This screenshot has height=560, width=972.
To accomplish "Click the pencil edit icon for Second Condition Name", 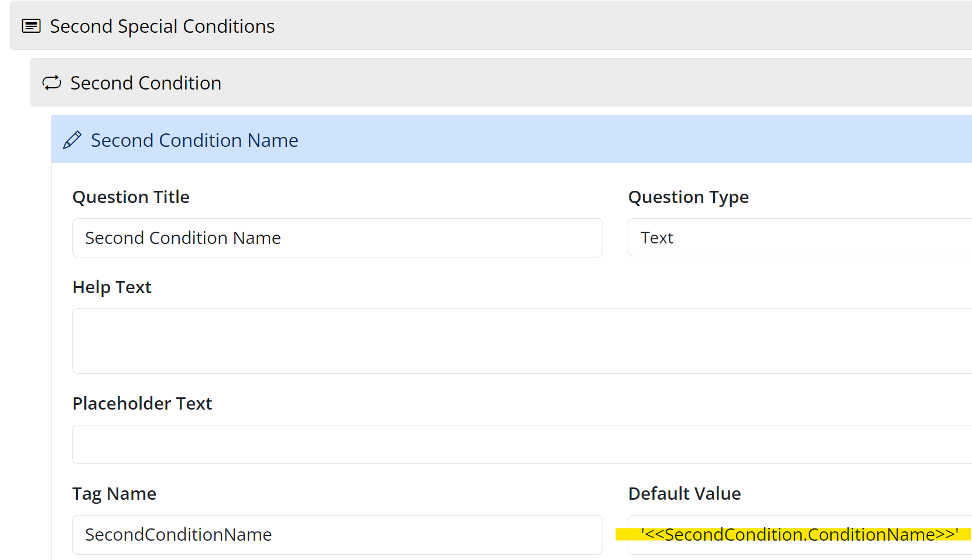I will [x=72, y=140].
